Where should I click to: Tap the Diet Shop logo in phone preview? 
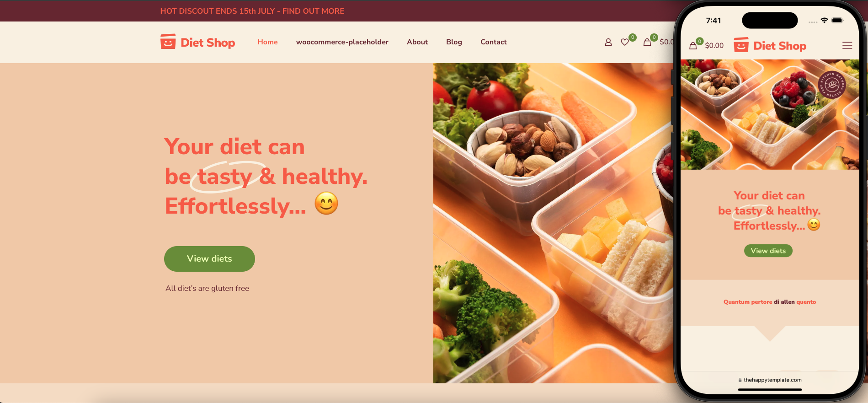[x=770, y=45]
